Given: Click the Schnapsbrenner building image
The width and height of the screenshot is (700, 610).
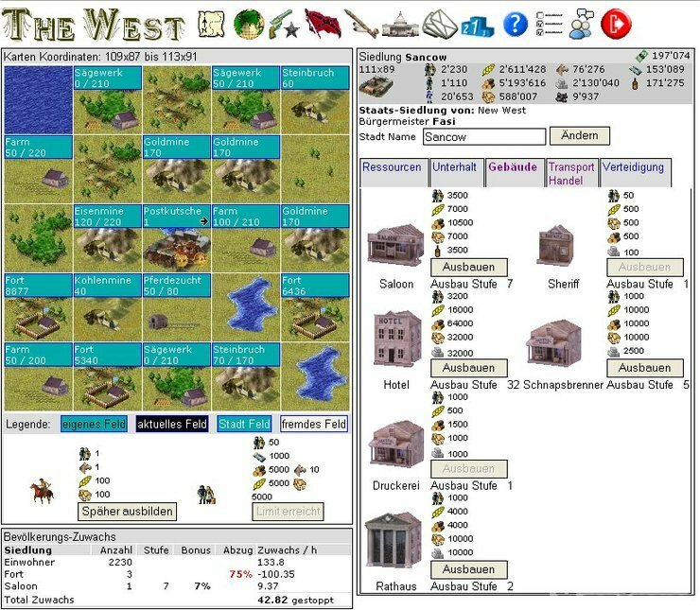Looking at the screenshot, I should [553, 341].
